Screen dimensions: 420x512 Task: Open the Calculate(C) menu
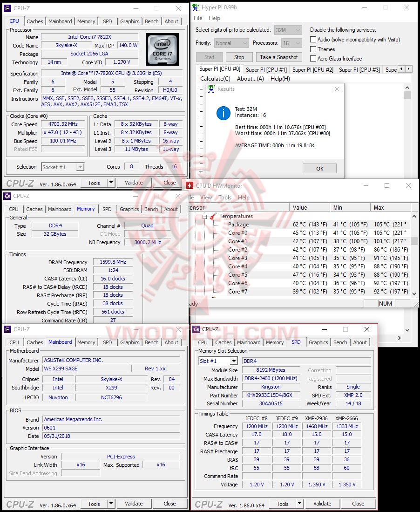click(215, 79)
